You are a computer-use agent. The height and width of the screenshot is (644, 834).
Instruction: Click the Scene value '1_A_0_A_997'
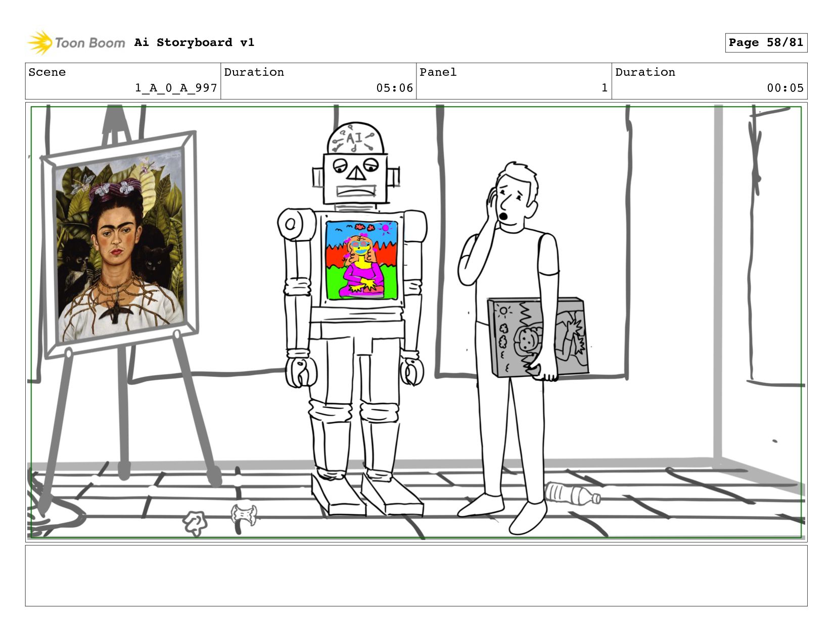click(x=176, y=88)
